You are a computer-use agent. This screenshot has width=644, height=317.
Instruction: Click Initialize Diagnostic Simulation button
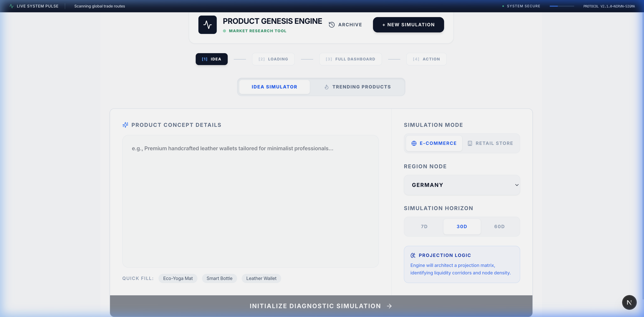click(x=321, y=306)
